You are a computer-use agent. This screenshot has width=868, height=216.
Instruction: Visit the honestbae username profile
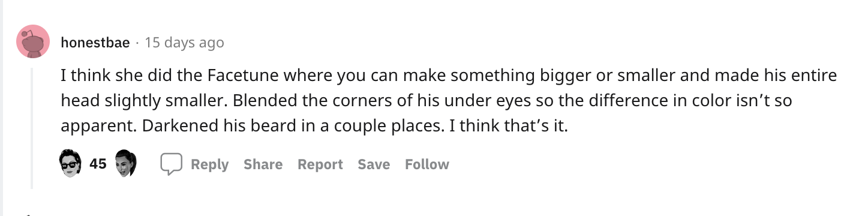click(x=95, y=43)
